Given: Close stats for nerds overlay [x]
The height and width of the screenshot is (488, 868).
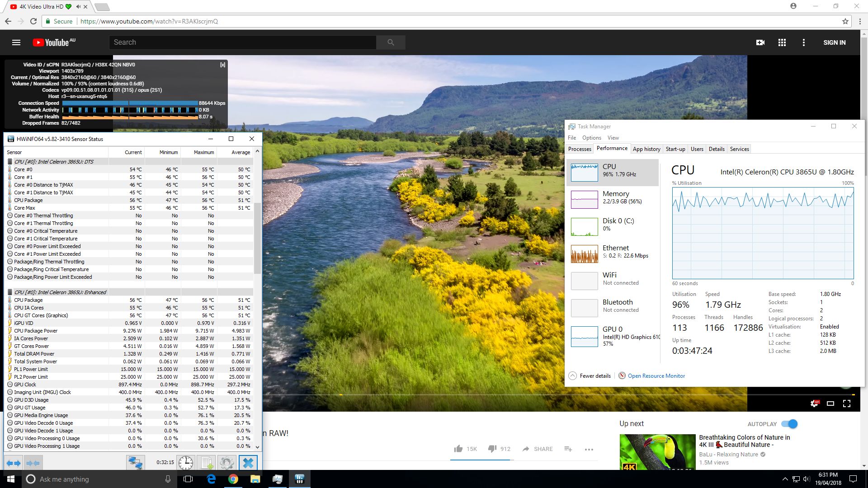Looking at the screenshot, I should 222,65.
